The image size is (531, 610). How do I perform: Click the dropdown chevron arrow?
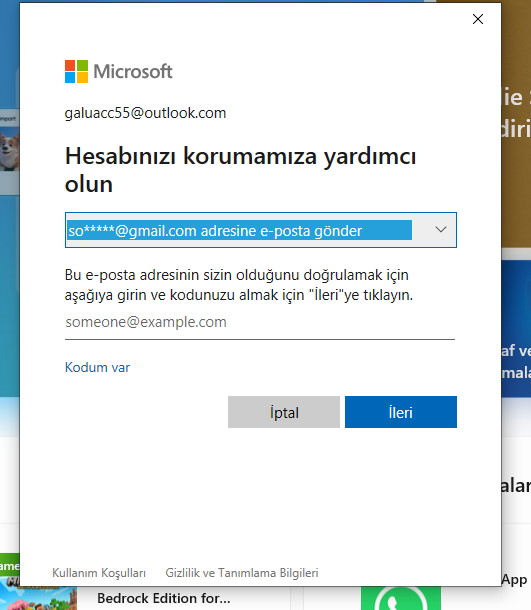[441, 230]
